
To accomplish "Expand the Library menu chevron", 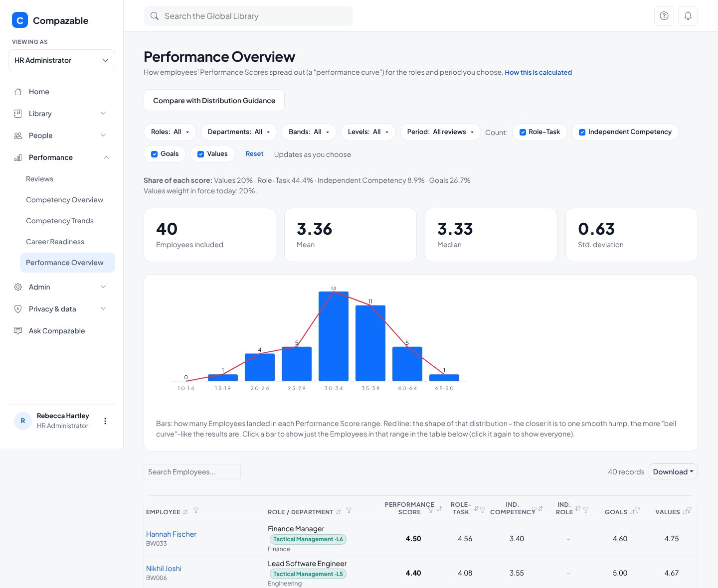I will (x=103, y=114).
